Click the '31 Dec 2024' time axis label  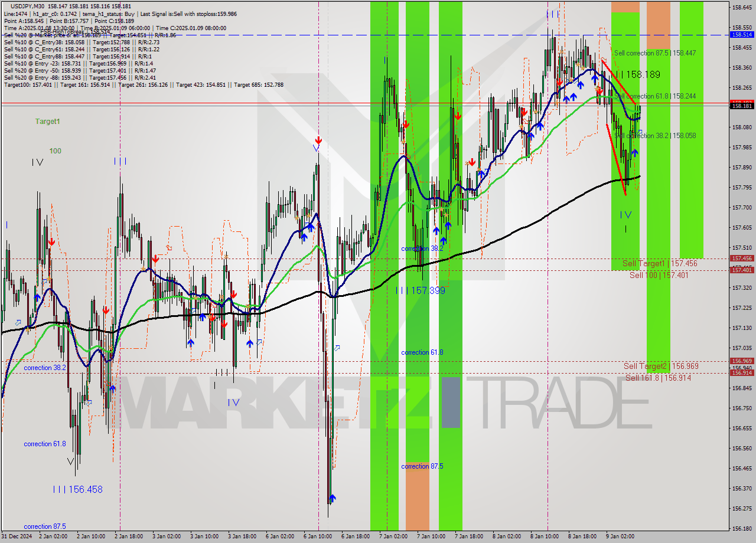(x=17, y=537)
